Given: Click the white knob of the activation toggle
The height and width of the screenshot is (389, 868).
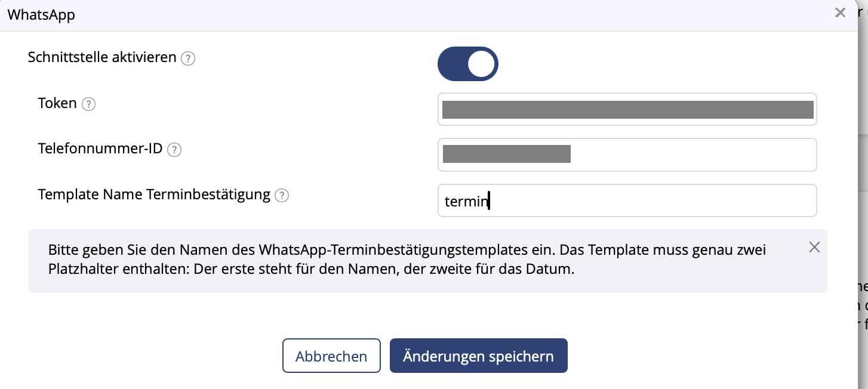Looking at the screenshot, I should (x=482, y=64).
